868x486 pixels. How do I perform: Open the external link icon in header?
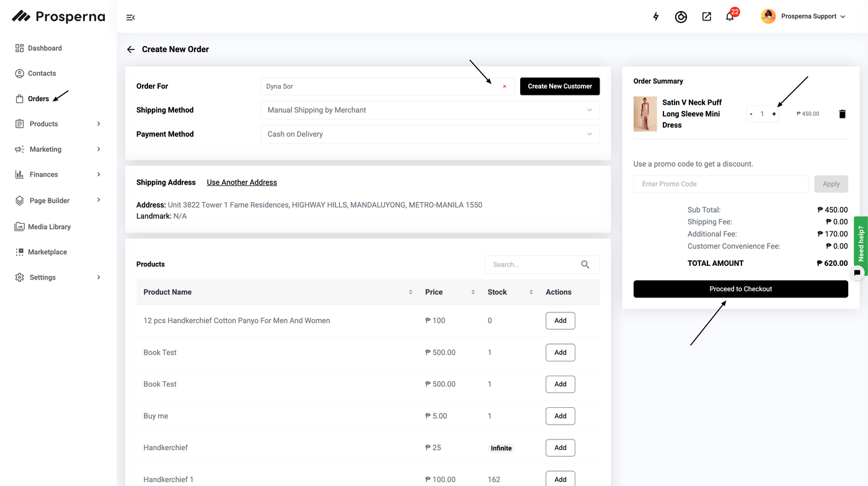point(707,17)
